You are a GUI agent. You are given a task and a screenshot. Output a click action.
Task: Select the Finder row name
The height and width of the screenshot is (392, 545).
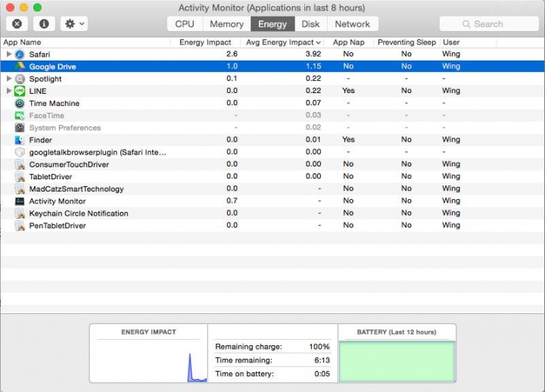pos(40,140)
